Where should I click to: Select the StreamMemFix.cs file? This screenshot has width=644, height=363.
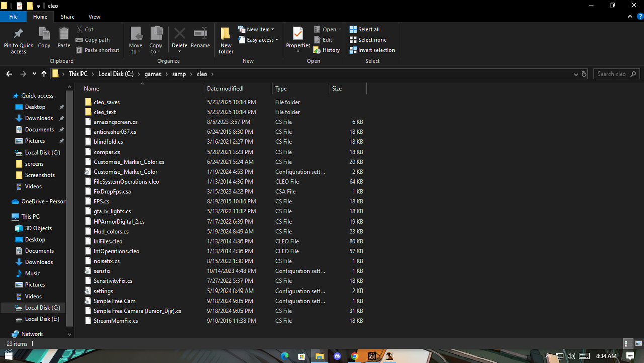pos(116,321)
